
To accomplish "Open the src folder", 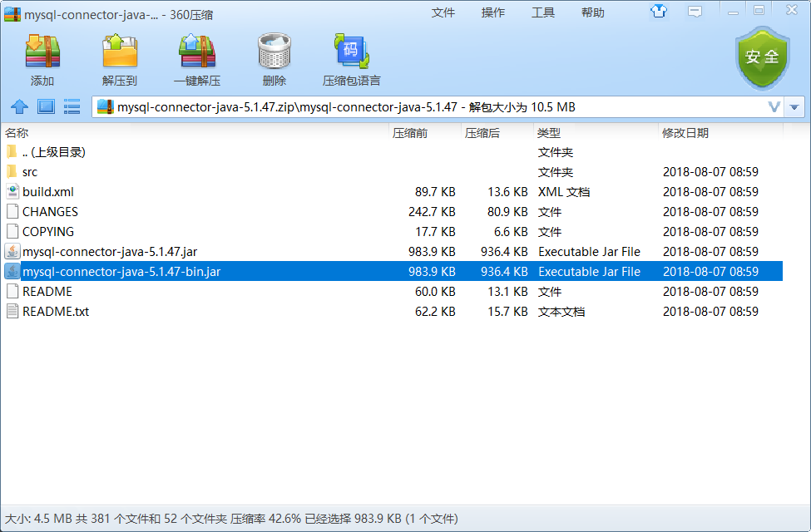I will click(27, 171).
